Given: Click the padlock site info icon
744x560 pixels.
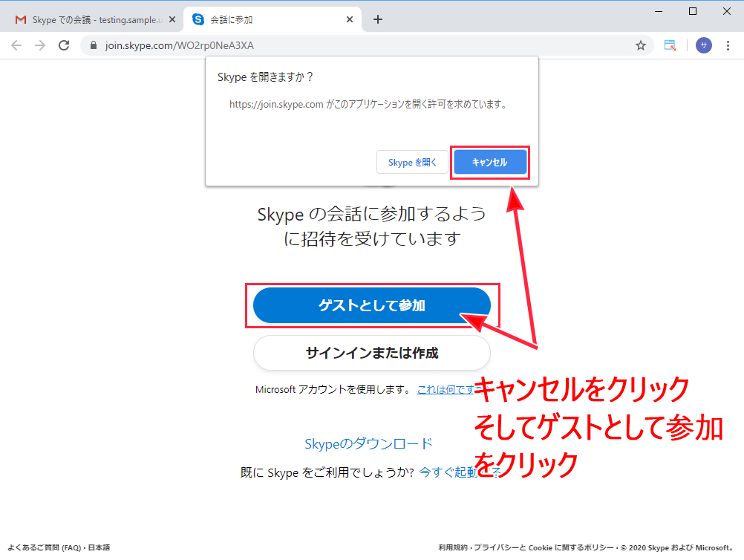Looking at the screenshot, I should (94, 45).
